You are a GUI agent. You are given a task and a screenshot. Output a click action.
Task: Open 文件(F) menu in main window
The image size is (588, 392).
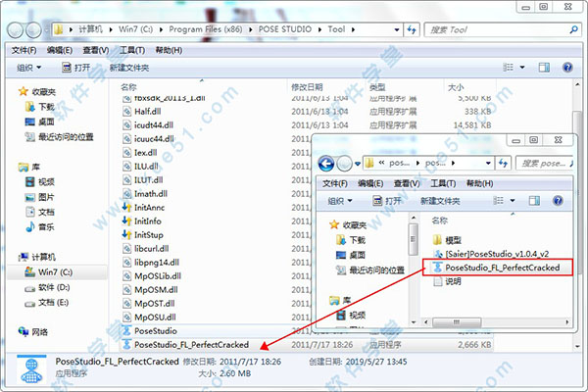click(x=24, y=50)
